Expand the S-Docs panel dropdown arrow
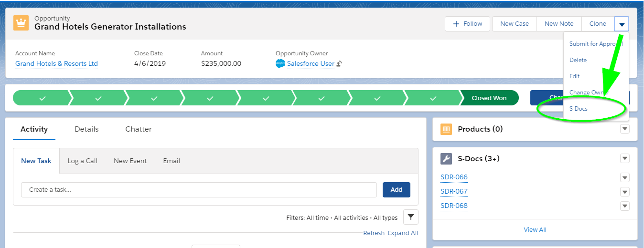Image resolution: width=644 pixels, height=248 pixels. coord(625,158)
